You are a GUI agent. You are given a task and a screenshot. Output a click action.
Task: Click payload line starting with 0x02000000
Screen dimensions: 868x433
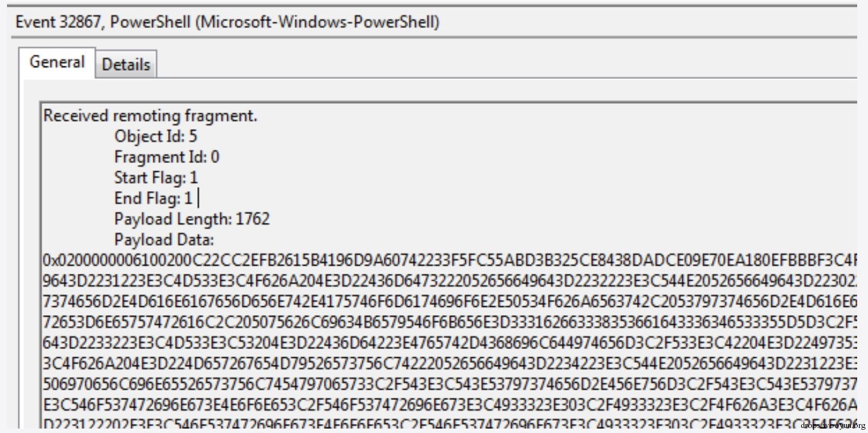coord(451,260)
